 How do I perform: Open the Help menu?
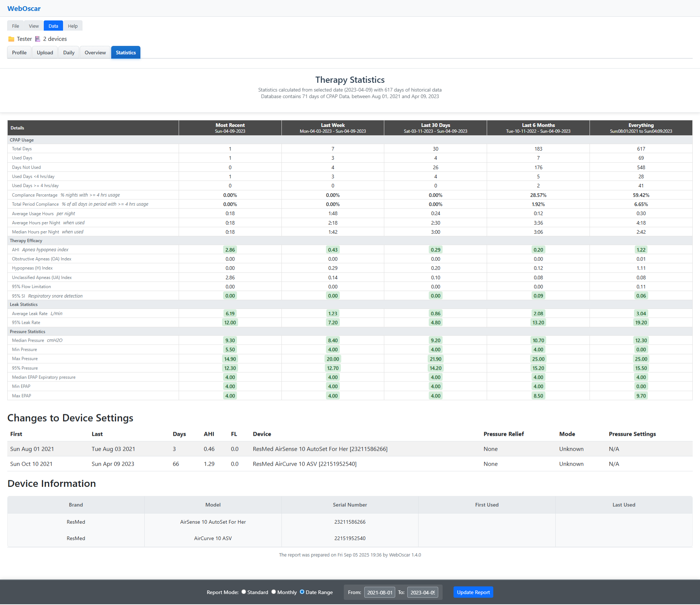73,26
